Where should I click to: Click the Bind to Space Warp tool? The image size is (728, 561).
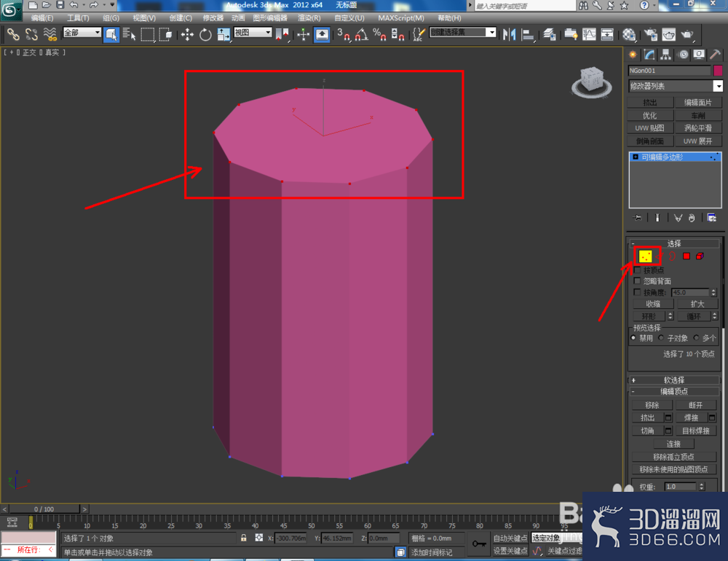click(x=50, y=34)
